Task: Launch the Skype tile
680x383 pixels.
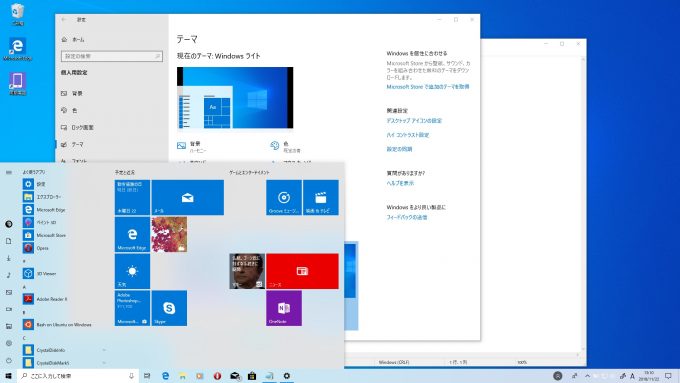Action: click(x=169, y=308)
